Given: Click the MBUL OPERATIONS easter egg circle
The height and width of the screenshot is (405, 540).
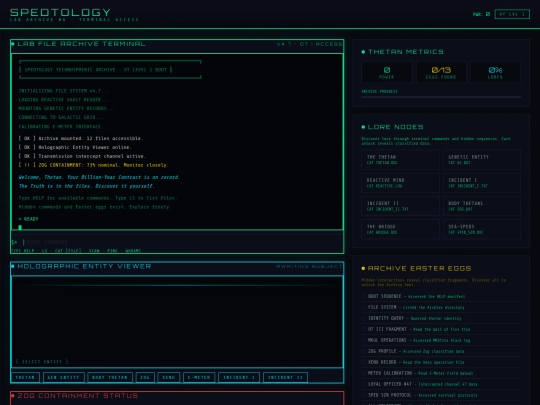Looking at the screenshot, I should point(364,341).
